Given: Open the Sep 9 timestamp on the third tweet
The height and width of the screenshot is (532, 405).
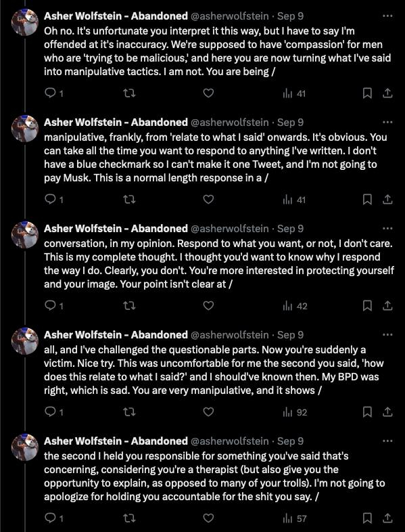Looking at the screenshot, I should (x=290, y=228).
